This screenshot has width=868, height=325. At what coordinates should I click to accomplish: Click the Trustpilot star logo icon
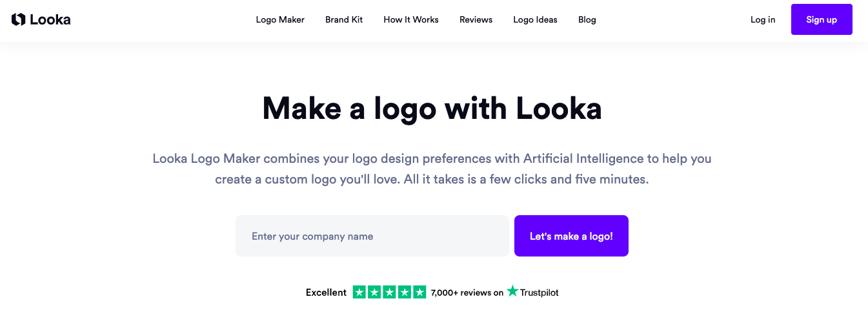pyautogui.click(x=512, y=291)
